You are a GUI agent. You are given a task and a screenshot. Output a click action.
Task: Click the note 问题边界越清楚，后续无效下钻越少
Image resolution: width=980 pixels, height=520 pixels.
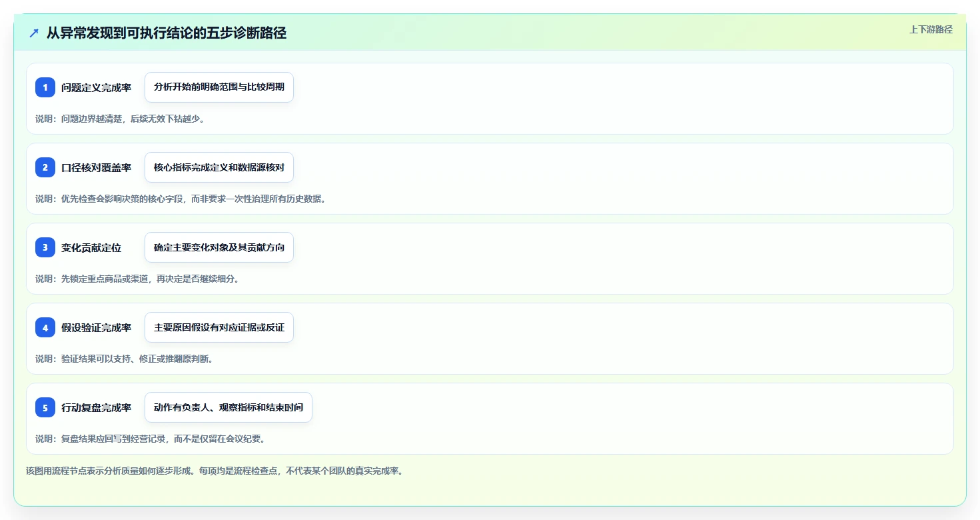pyautogui.click(x=120, y=119)
